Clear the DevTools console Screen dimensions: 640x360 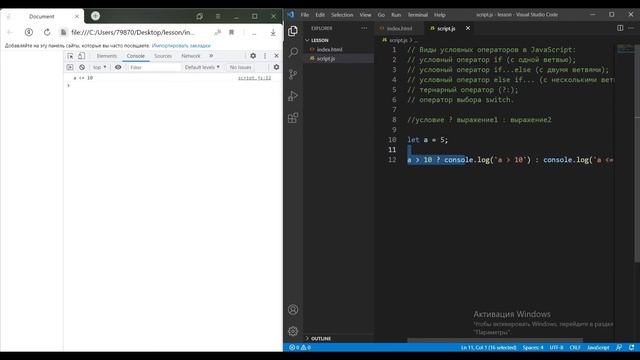[82, 67]
